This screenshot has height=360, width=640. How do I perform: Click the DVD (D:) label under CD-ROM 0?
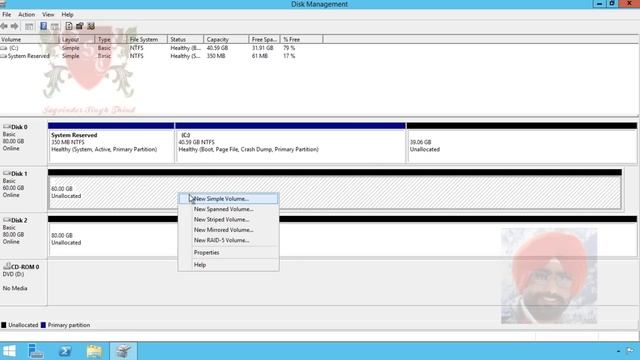point(13,274)
